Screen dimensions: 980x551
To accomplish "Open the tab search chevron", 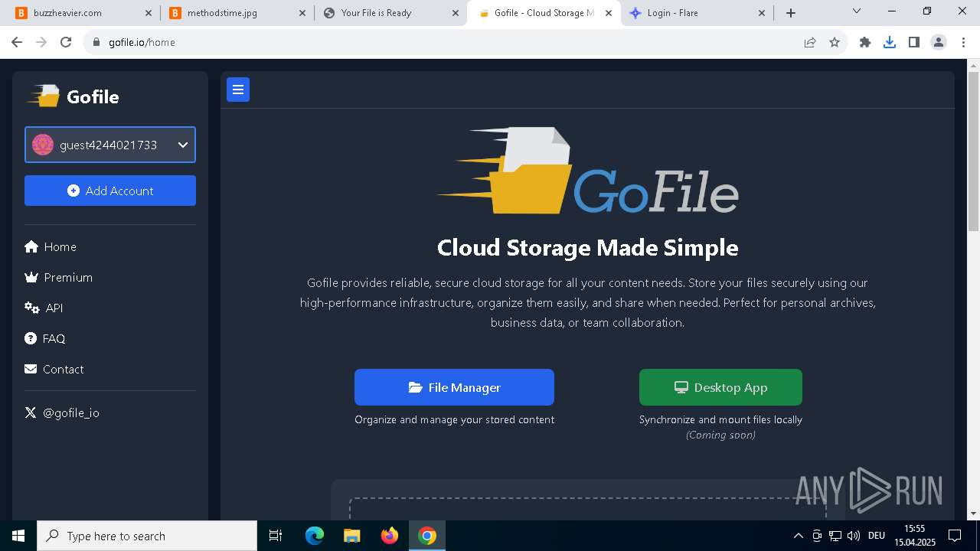I will tap(857, 11).
